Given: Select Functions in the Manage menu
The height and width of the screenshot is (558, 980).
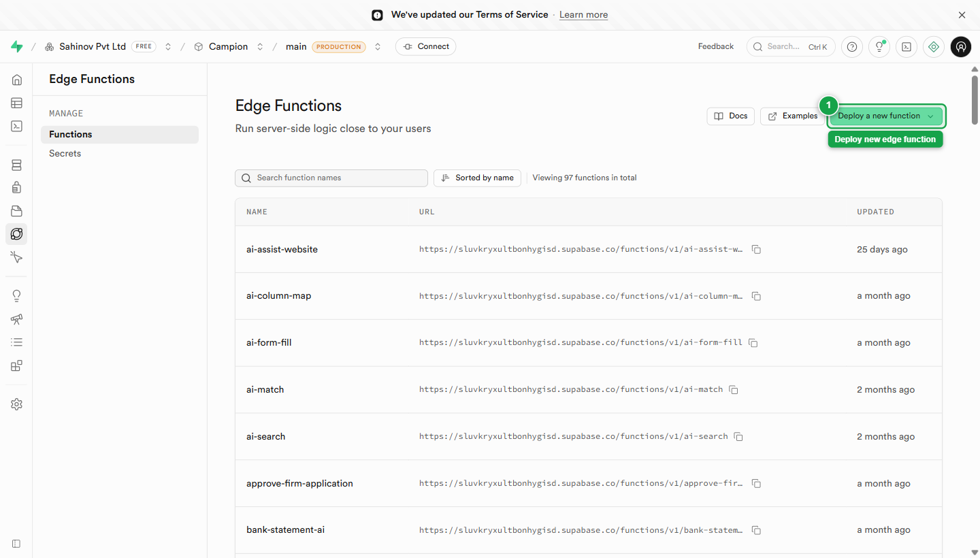Looking at the screenshot, I should click(120, 135).
